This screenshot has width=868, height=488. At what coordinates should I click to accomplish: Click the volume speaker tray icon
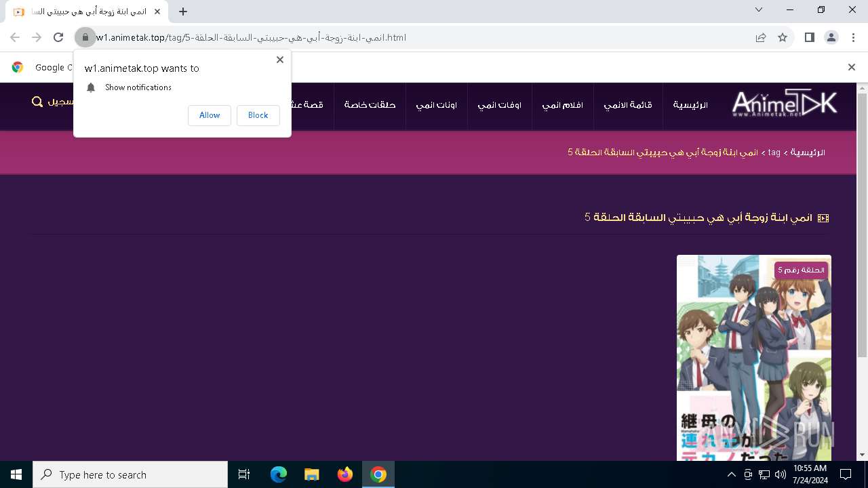point(780,474)
